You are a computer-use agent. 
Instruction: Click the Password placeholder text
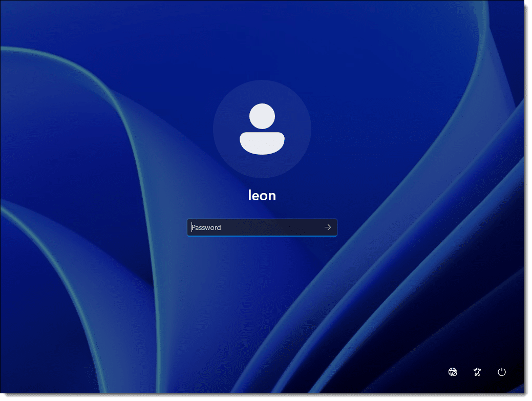pos(207,227)
